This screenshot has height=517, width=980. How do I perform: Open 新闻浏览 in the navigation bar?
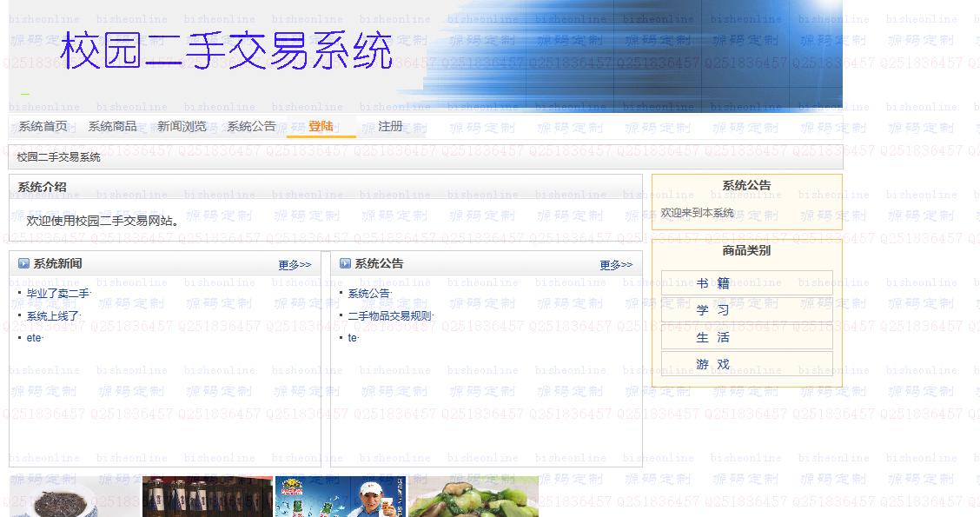[182, 126]
